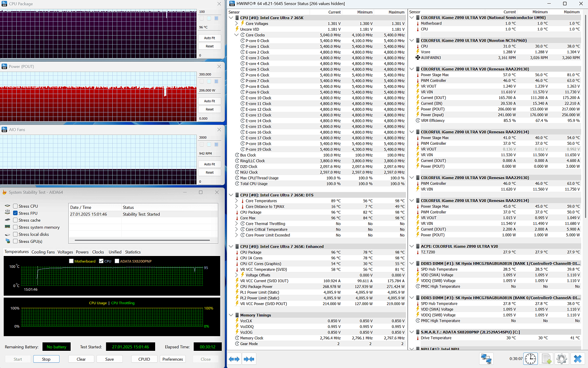Click the AIO Fans graph window title icon

[4, 130]
